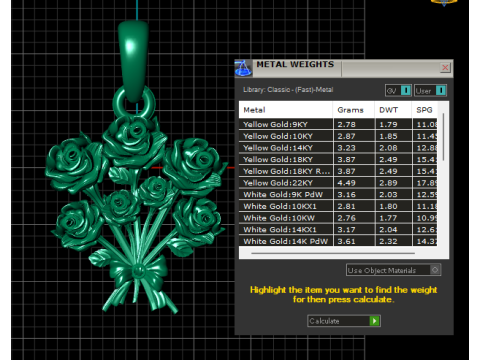Select the Yellow Gold:10KY row
The image size is (480, 360).
(x=338, y=136)
